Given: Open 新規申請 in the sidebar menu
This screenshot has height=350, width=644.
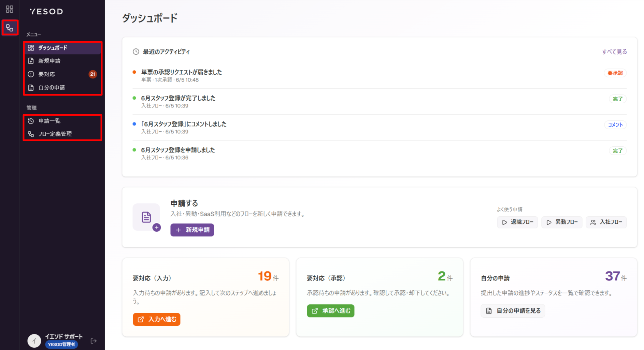Looking at the screenshot, I should (x=63, y=61).
